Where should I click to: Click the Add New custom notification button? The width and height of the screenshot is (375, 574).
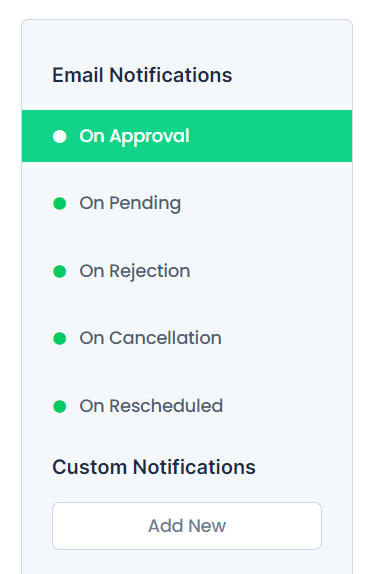pyautogui.click(x=187, y=526)
